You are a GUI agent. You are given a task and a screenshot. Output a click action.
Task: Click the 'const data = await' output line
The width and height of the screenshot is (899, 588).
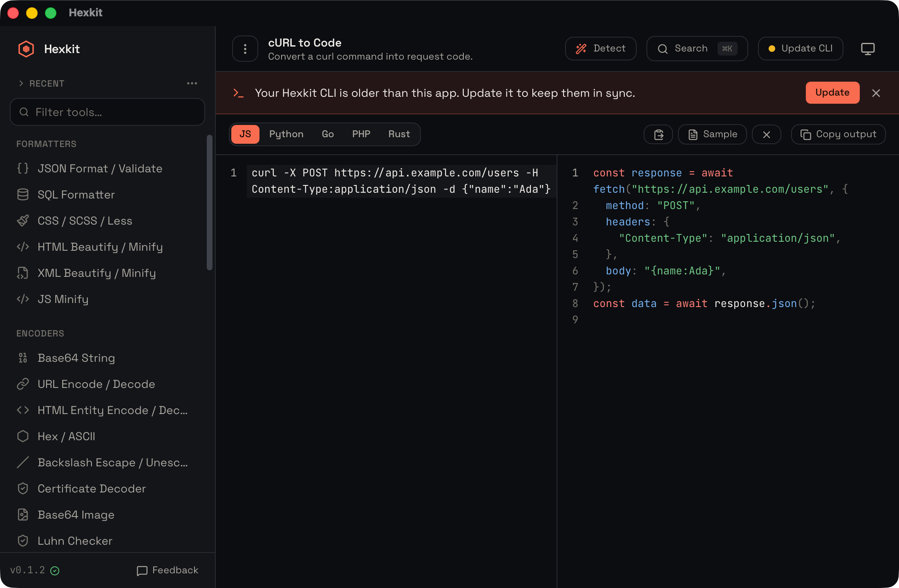pos(704,303)
